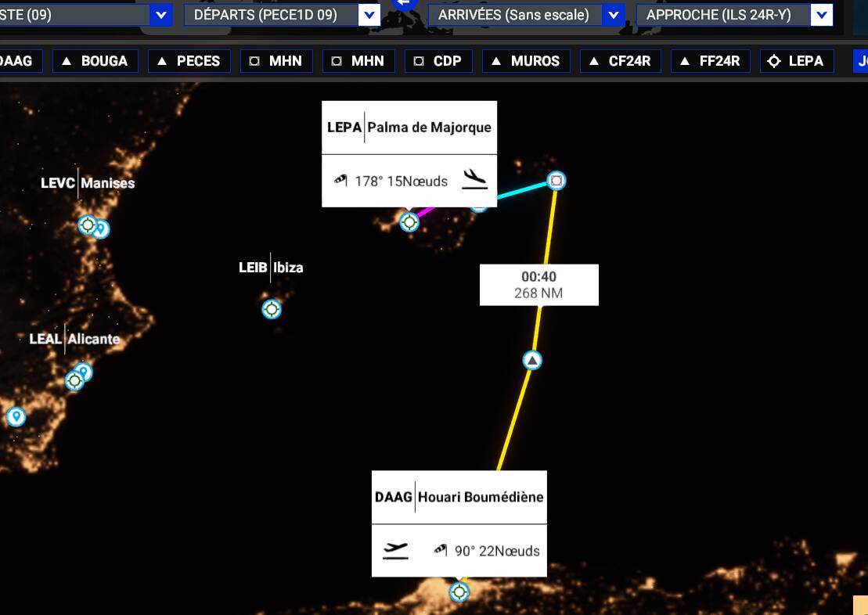Click the CDP waypoint button

pos(438,61)
